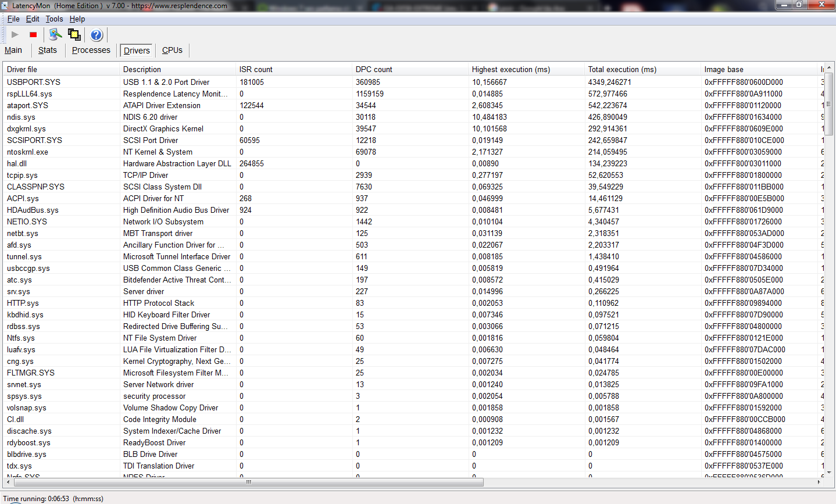Start monitoring with the play button

click(x=15, y=35)
